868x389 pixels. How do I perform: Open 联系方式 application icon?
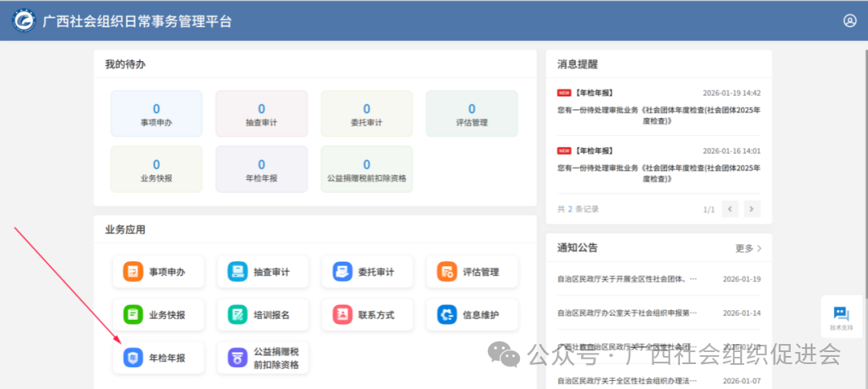pos(342,315)
